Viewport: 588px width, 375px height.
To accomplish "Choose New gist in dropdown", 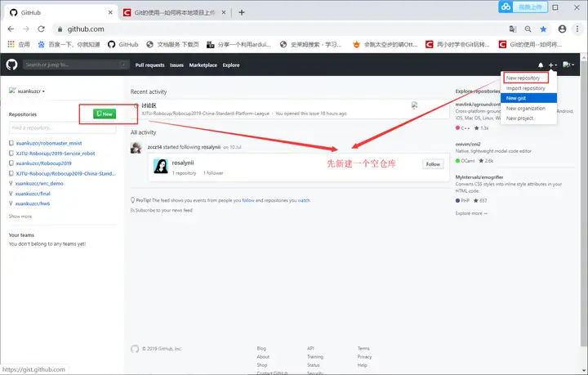I will tap(528, 98).
